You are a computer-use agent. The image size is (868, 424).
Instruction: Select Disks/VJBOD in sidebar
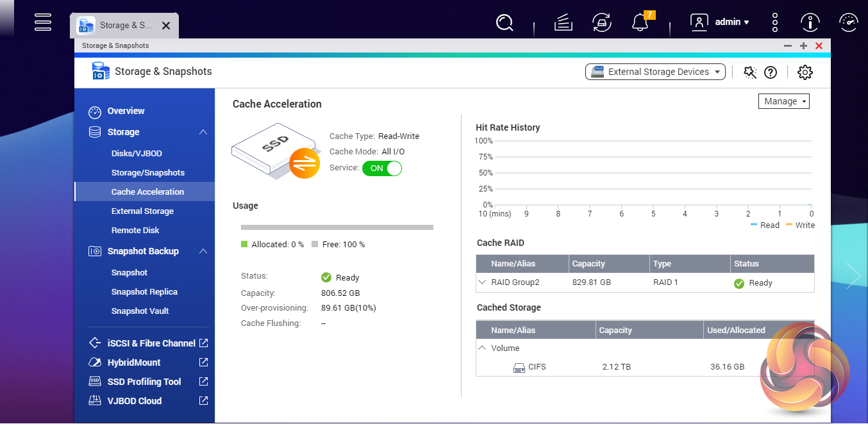(137, 154)
